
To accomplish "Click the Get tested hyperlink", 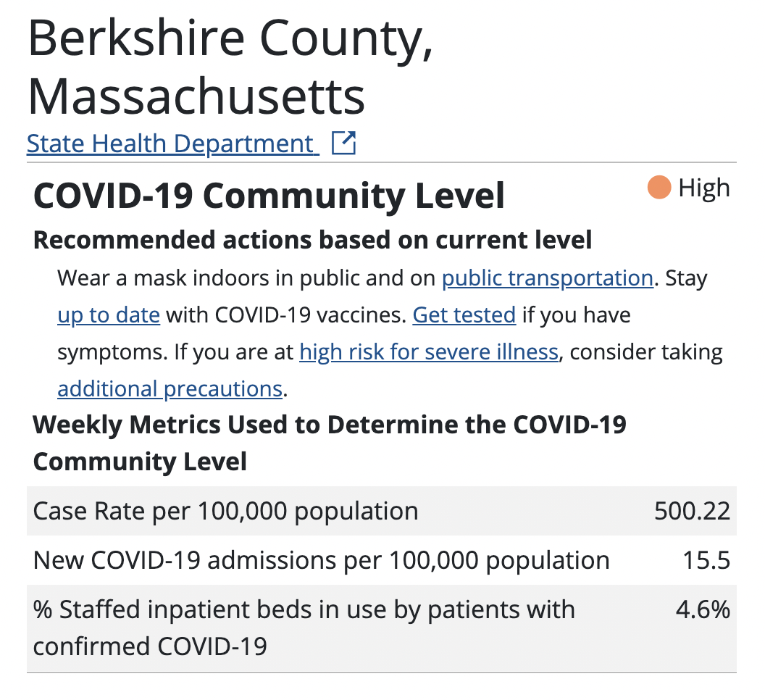I will [464, 315].
